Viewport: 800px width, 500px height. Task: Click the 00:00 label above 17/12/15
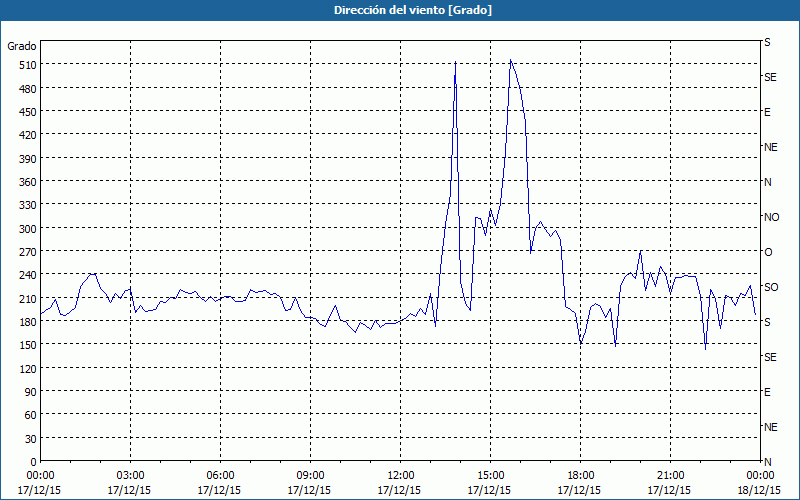tap(40, 476)
